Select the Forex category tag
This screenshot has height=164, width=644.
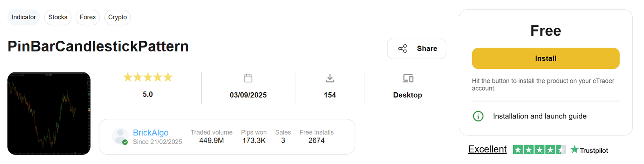pos(88,17)
